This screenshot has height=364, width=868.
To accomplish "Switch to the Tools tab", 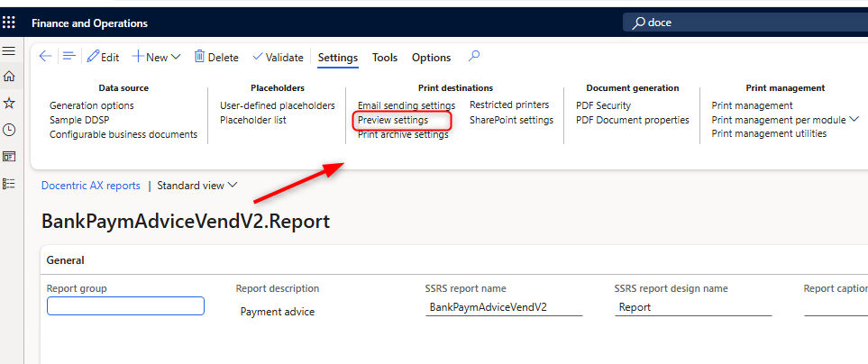I will point(385,58).
